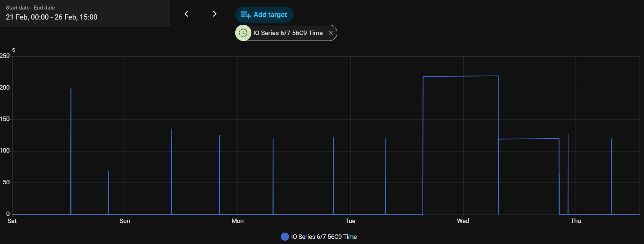This screenshot has width=644, height=244.
Task: Open the start and end date picker
Action: 85,14
